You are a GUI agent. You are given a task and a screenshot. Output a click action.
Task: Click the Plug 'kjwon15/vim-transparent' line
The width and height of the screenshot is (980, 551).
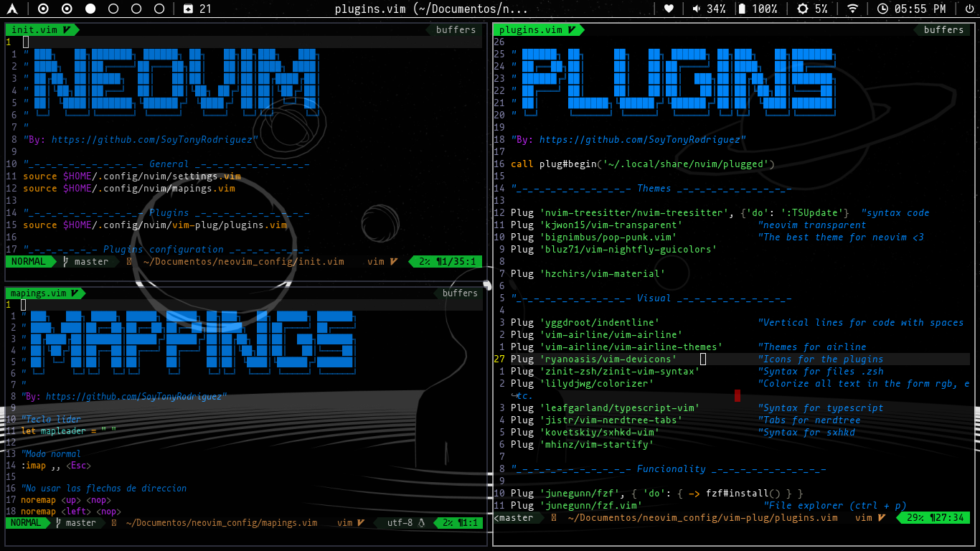689,225
